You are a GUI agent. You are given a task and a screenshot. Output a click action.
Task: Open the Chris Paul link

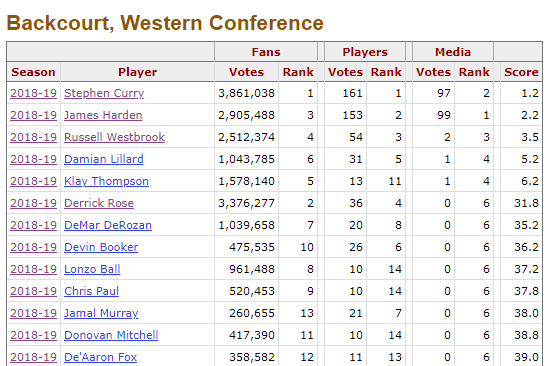[91, 291]
